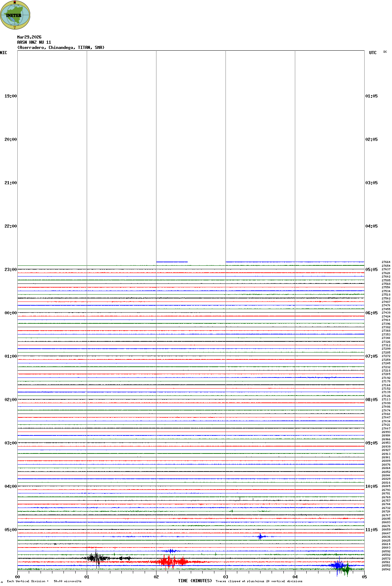This screenshot has width=392, height=586.
Task: Click the green seismic burst near minute 05
Action: (346, 569)
